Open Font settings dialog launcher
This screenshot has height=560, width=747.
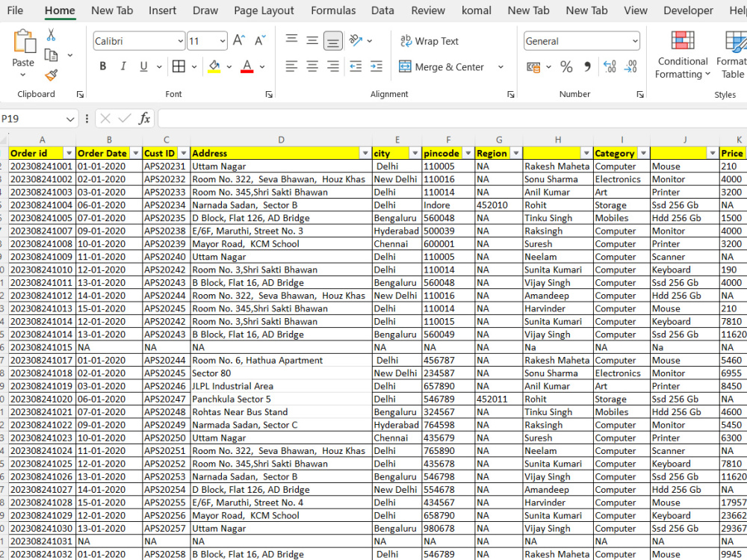[269, 94]
